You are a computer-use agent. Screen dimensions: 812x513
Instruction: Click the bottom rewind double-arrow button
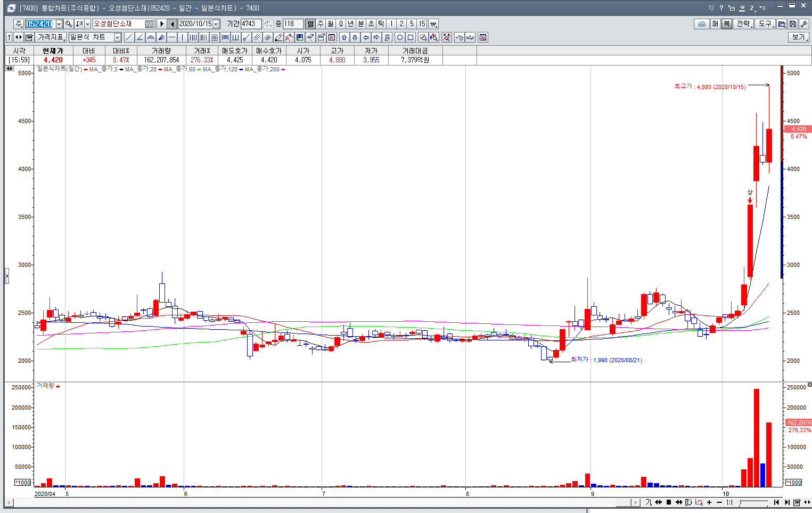tap(659, 502)
